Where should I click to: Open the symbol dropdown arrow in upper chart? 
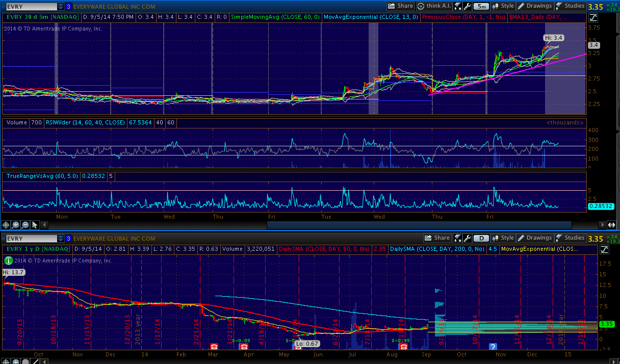click(61, 7)
